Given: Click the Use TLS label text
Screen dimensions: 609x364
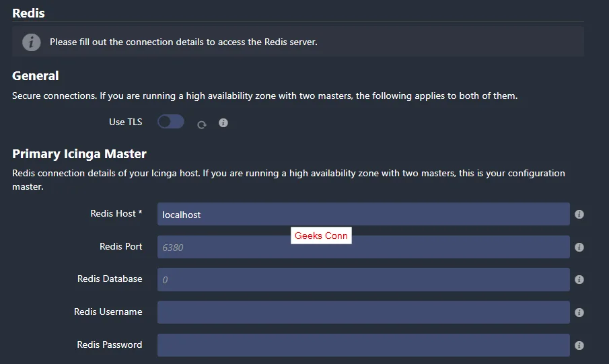Looking at the screenshot, I should click(126, 122).
